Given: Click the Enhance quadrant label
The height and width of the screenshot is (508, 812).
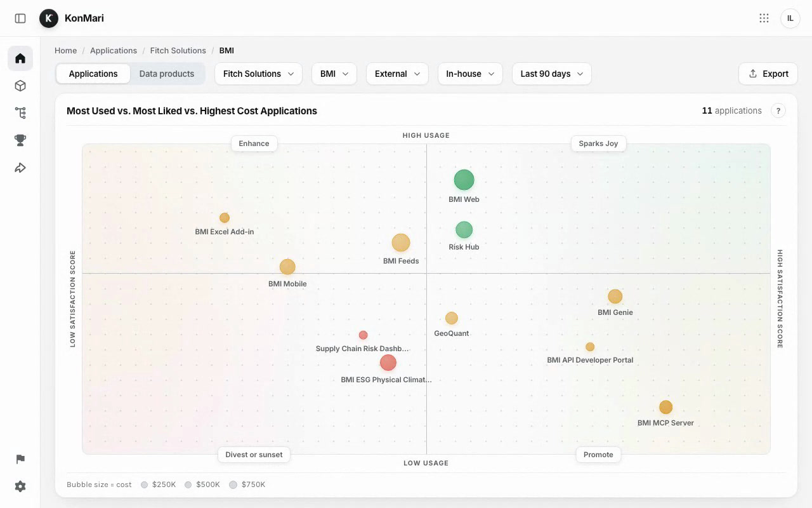Looking at the screenshot, I should coord(254,144).
